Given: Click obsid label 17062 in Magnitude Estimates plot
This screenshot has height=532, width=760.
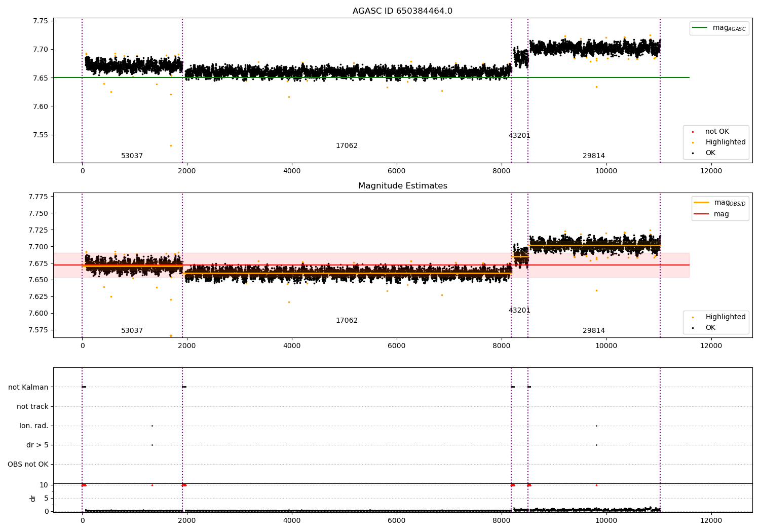Looking at the screenshot, I should click(x=347, y=321).
